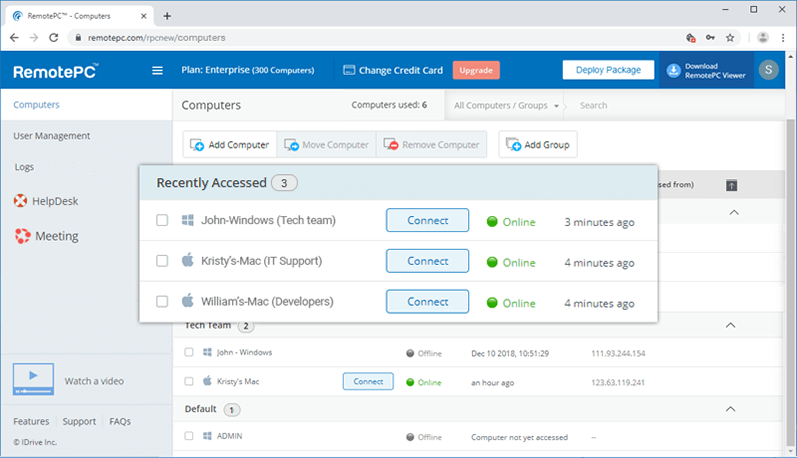Click IP address 111.93.244.154
Screen dimensions: 797x458
pyautogui.click(x=618, y=353)
